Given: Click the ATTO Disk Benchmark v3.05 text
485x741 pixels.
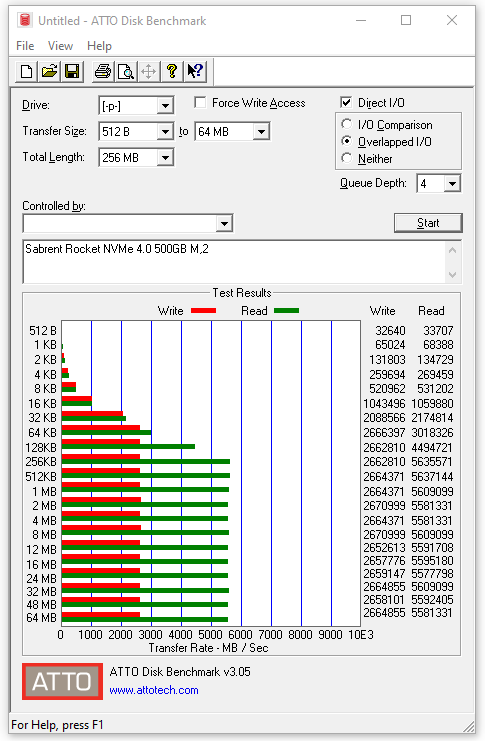Looking at the screenshot, I should (x=180, y=672).
